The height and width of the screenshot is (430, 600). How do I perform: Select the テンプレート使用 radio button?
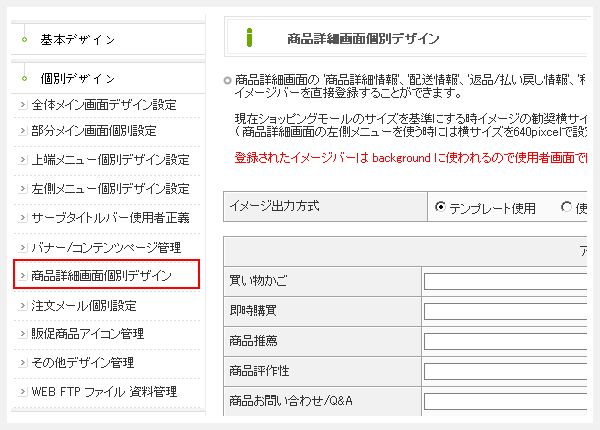441,208
